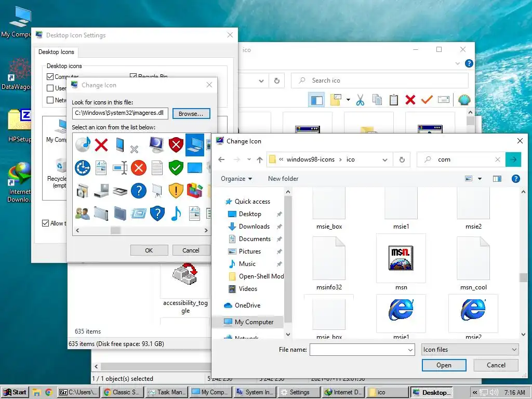Click the Cut scissors icon in ico window
The width and height of the screenshot is (532, 399).
[x=361, y=100]
